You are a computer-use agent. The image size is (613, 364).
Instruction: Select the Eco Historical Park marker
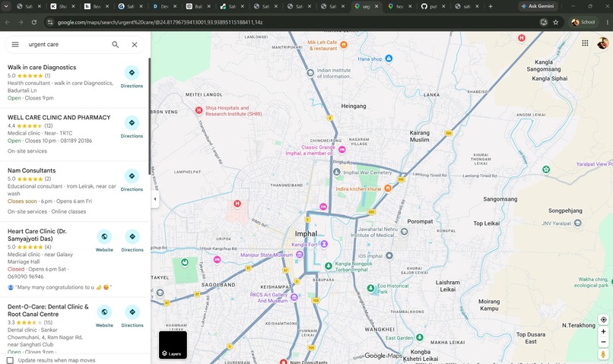[x=370, y=288]
